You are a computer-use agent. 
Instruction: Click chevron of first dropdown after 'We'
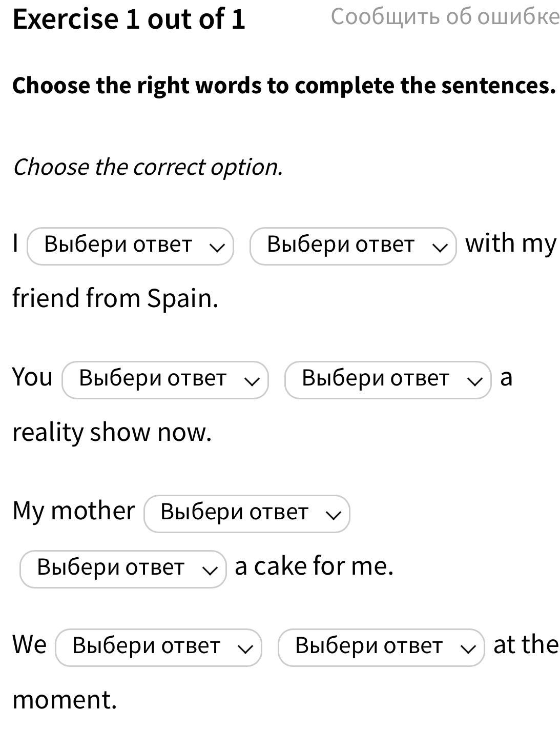[x=245, y=648]
